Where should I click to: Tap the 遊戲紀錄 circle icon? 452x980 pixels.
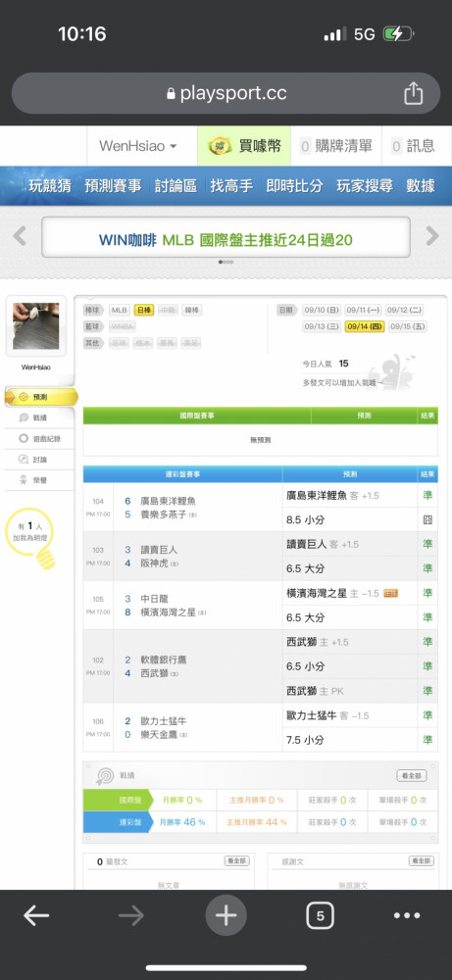point(24,439)
